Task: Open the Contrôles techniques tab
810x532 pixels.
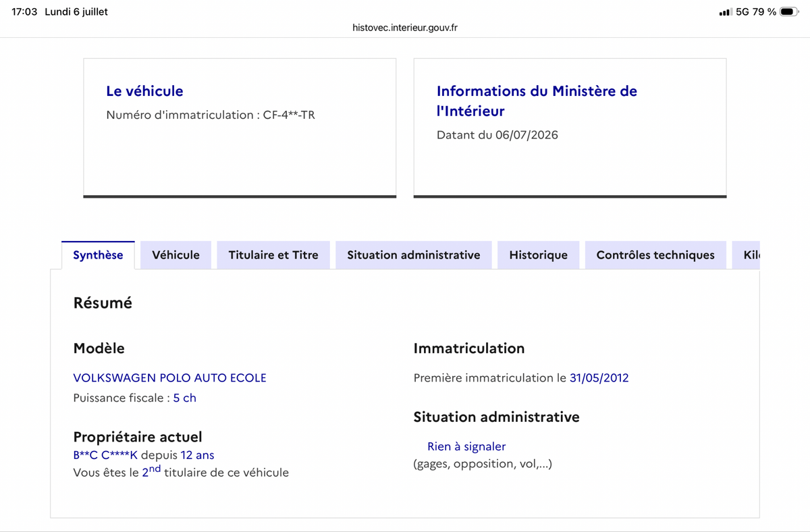Action: coord(655,255)
